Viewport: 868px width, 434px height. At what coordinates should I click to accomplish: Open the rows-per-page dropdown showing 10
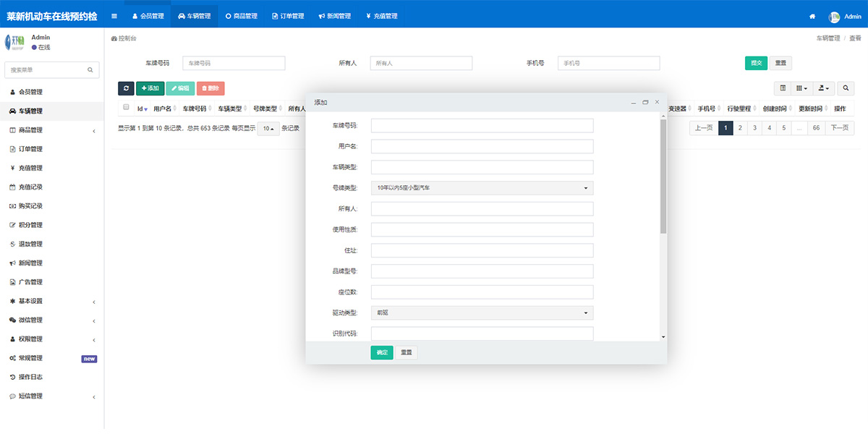pos(268,129)
